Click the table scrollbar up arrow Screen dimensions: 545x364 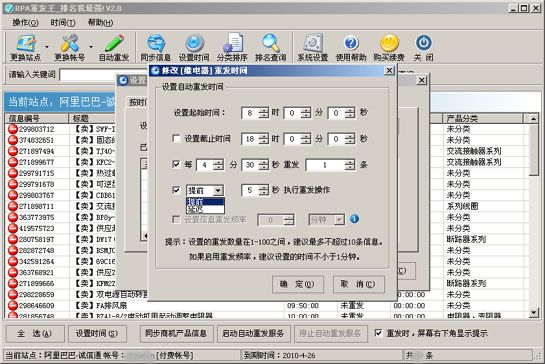click(534, 119)
